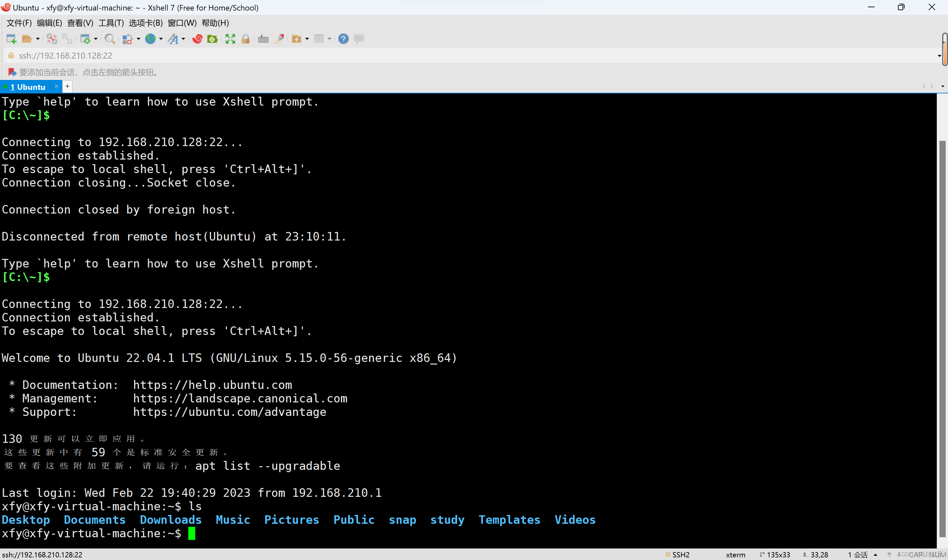This screenshot has height=560, width=948.
Task: Click the New Session icon
Action: pyautogui.click(x=11, y=39)
